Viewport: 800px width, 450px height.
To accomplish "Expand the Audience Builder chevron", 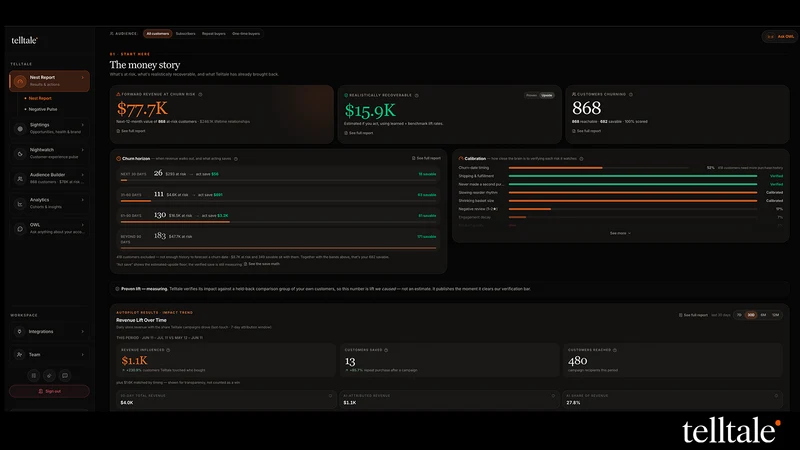I will (x=83, y=175).
